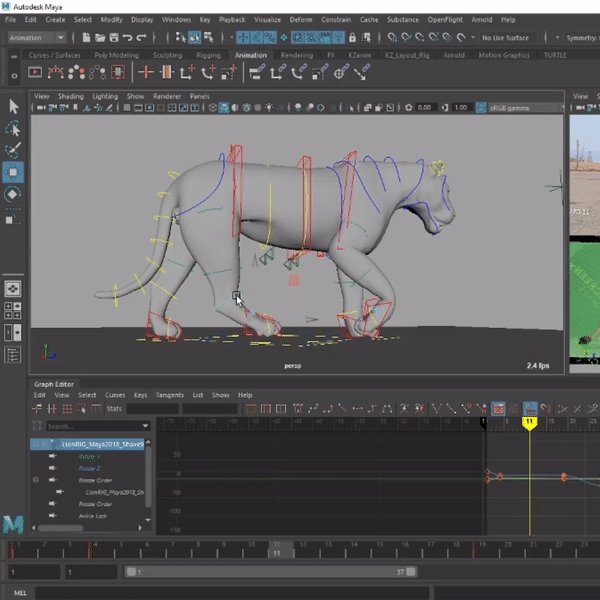The height and width of the screenshot is (600, 600).
Task: Pick the Scale tool
Action: coord(14,217)
